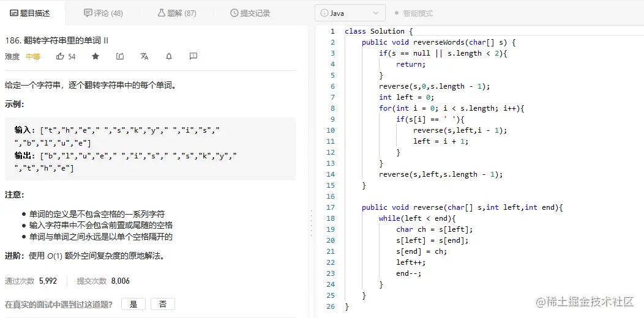The image size is (644, 318).
Task: Click code line 's[end] = ch;'
Action: pyautogui.click(x=421, y=251)
